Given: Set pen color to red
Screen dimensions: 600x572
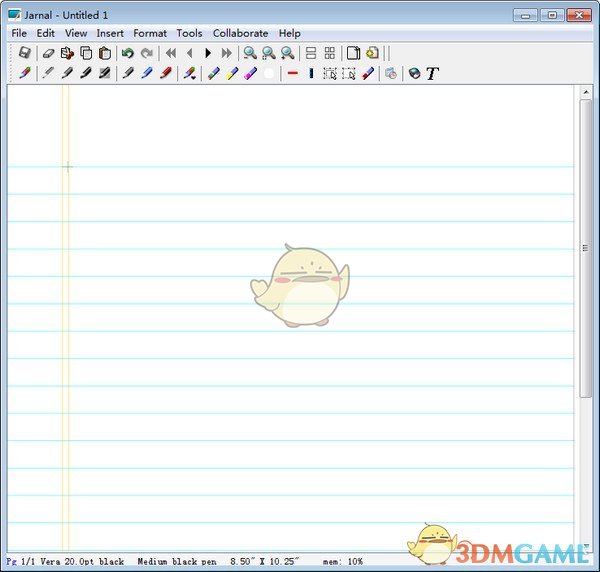Looking at the screenshot, I should pyautogui.click(x=166, y=73).
